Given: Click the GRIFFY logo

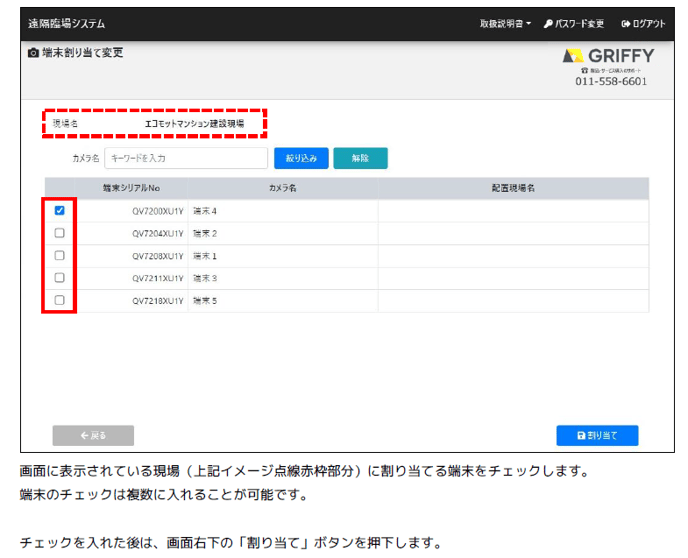Looking at the screenshot, I should click(x=609, y=55).
